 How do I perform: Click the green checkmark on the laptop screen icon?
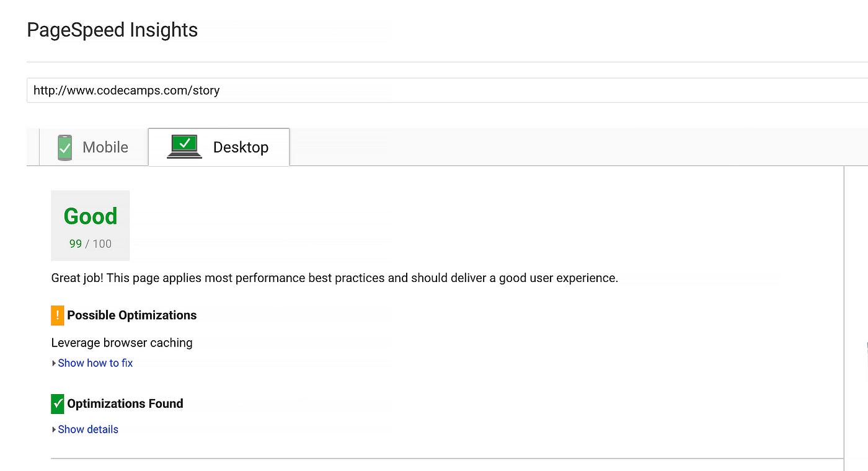[x=186, y=143]
